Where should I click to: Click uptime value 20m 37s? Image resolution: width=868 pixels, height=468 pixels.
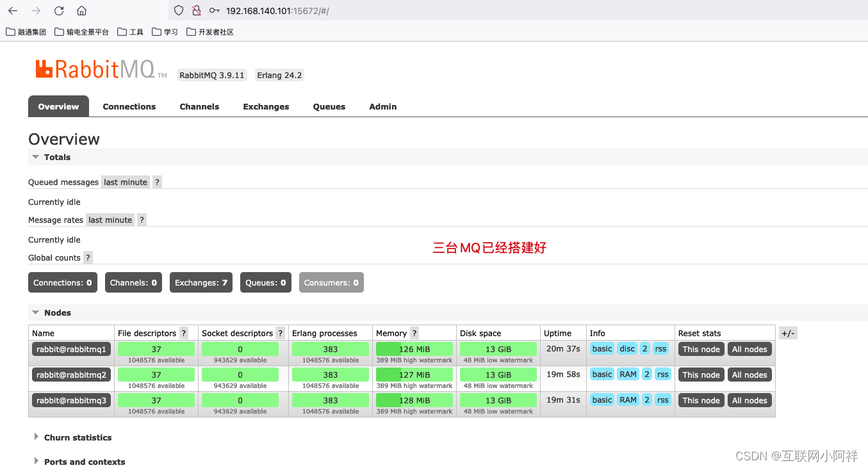click(x=563, y=348)
